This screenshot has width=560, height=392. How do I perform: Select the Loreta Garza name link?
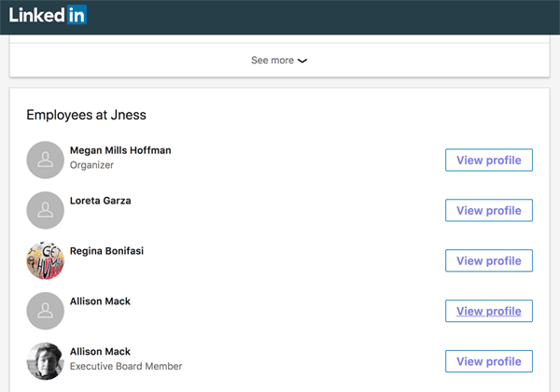(x=101, y=201)
